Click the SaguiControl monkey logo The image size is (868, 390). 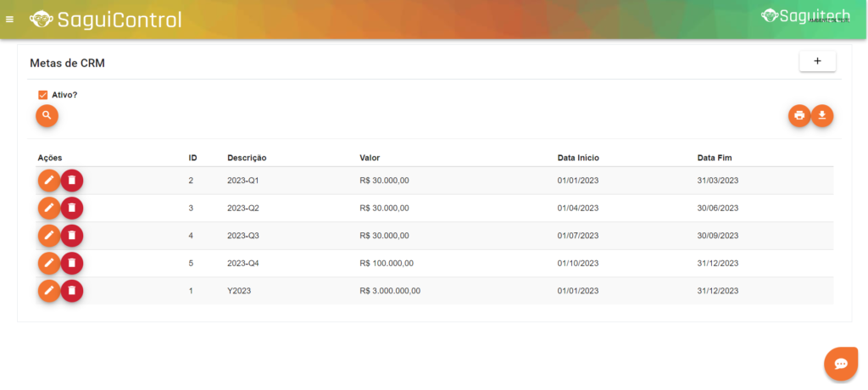[39, 19]
